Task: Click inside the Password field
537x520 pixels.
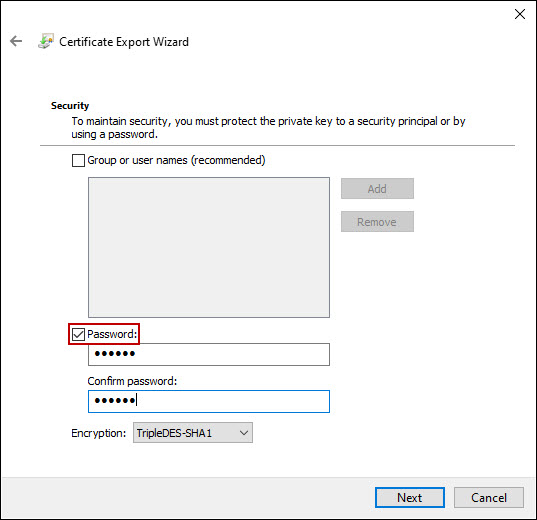Action: [209, 354]
